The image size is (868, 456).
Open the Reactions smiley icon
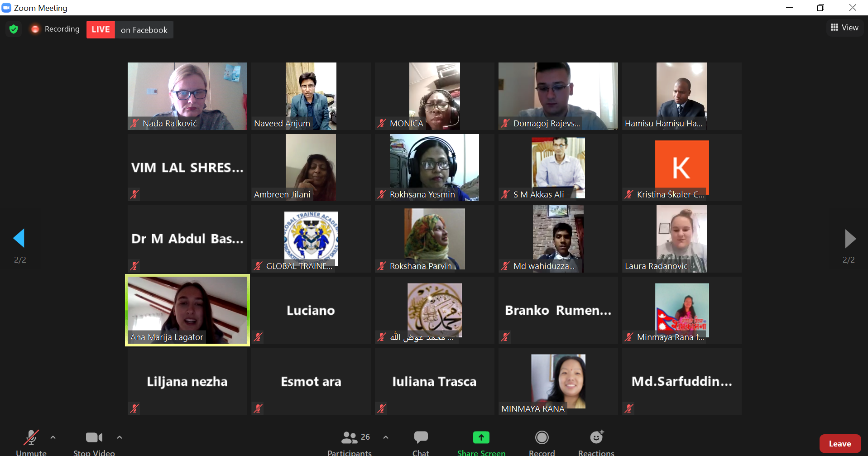pyautogui.click(x=597, y=437)
